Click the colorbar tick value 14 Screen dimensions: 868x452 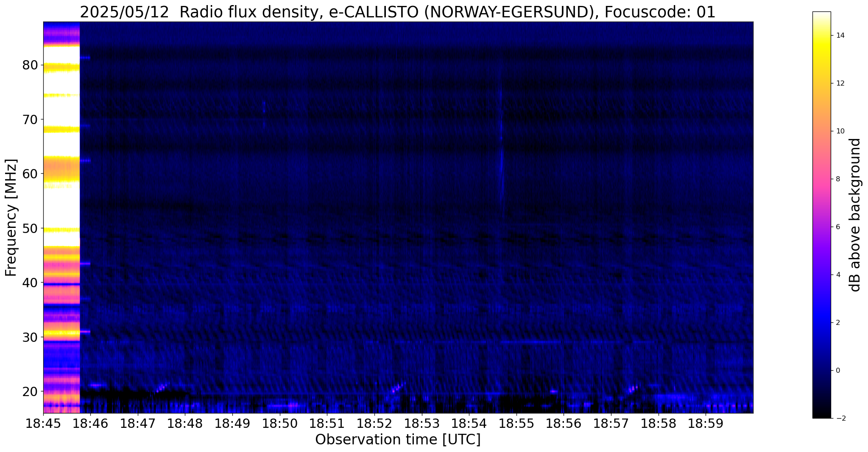click(x=840, y=36)
